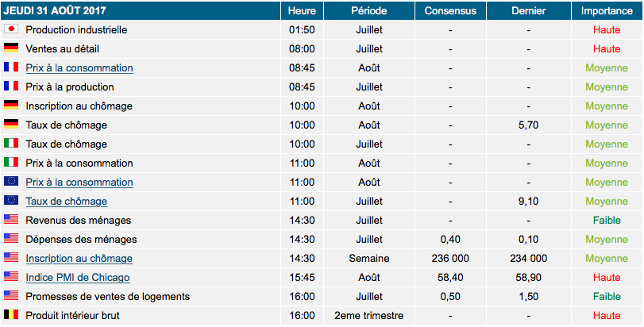The width and height of the screenshot is (644, 327).
Task: Click the Importance column header
Action: coord(607,10)
